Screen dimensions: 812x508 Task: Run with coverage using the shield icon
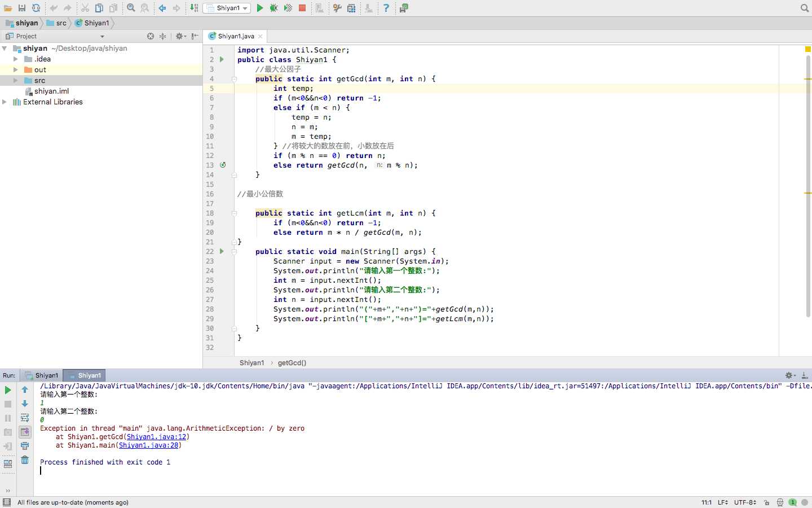coord(288,8)
